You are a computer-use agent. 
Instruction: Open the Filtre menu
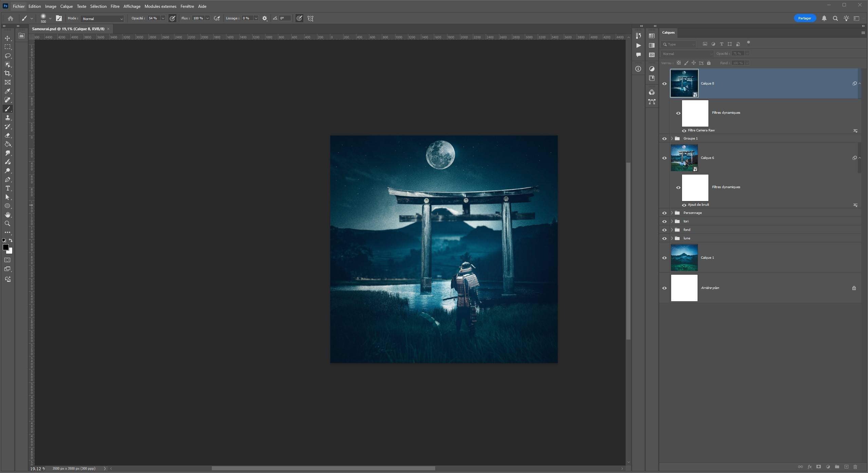click(115, 6)
